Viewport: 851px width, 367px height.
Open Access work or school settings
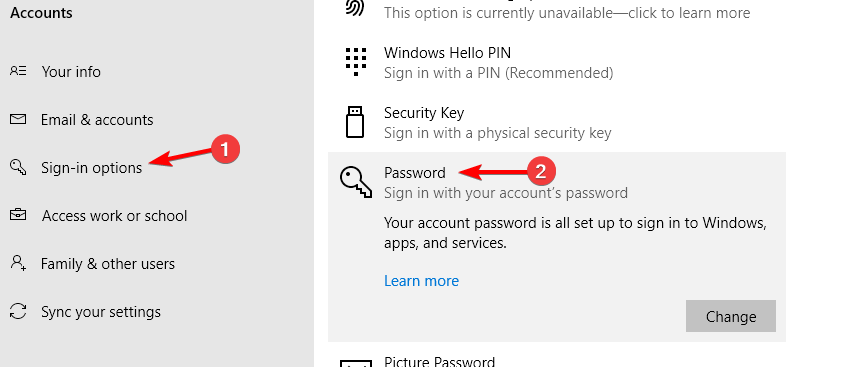115,216
